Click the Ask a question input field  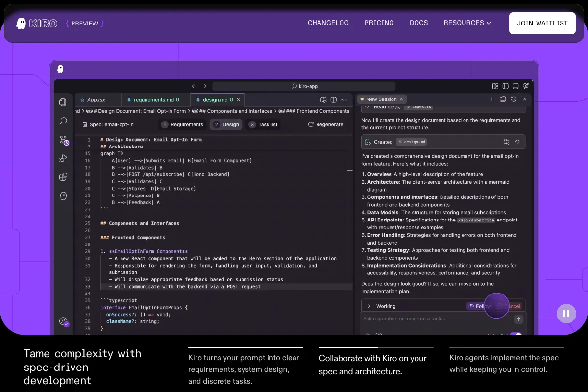(x=436, y=319)
